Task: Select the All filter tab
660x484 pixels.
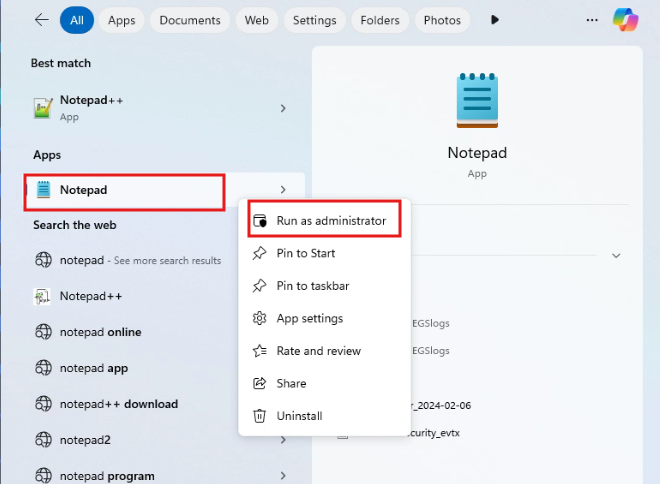Action: click(77, 20)
